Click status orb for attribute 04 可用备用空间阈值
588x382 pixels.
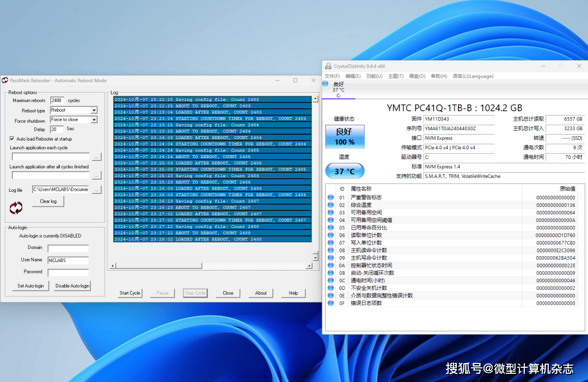click(331, 220)
